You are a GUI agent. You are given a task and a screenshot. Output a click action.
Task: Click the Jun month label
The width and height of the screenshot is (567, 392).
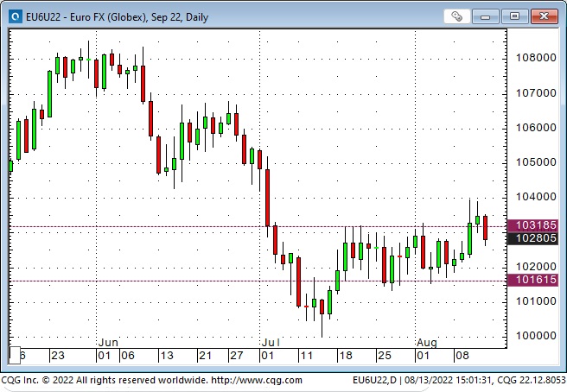point(108,343)
